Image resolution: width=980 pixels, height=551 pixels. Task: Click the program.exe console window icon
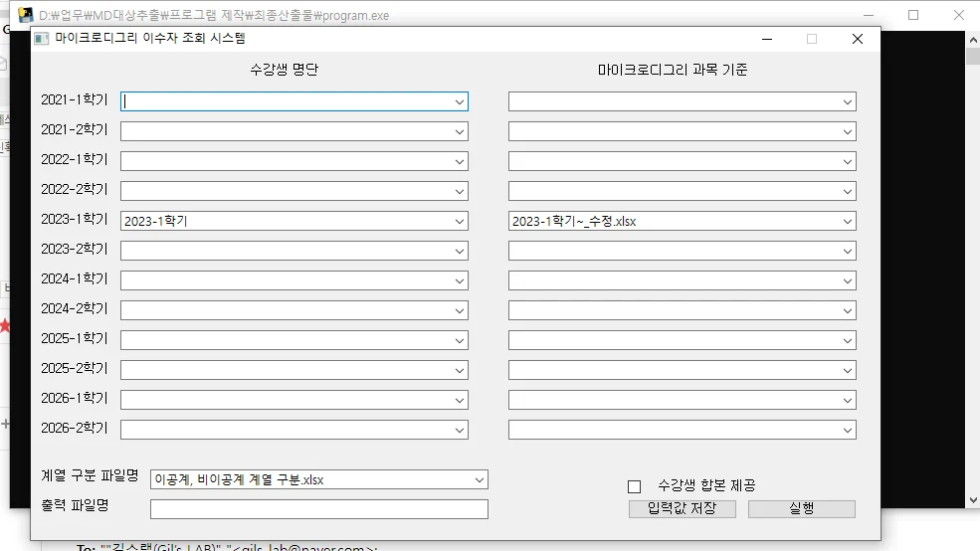(x=26, y=14)
